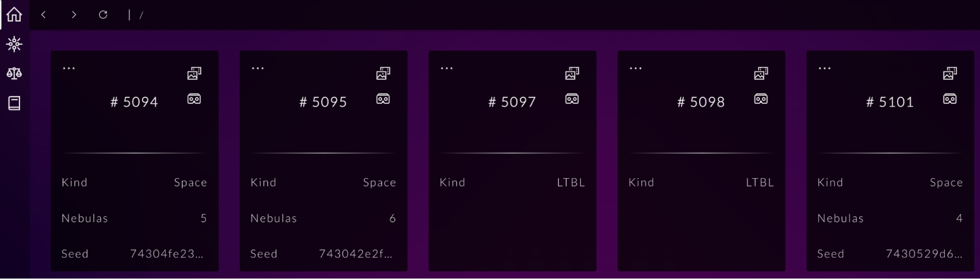
Task: Expand the three-dot menu on card #5094
Action: click(x=69, y=68)
